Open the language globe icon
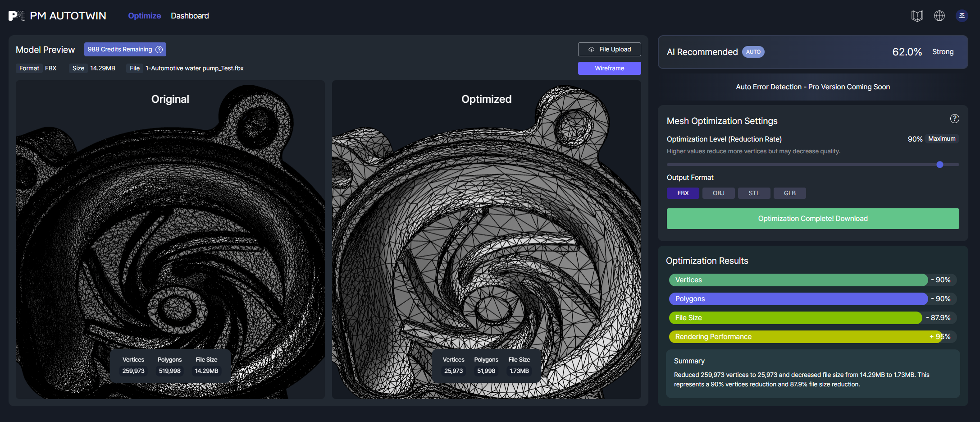The image size is (980, 422). 939,16
